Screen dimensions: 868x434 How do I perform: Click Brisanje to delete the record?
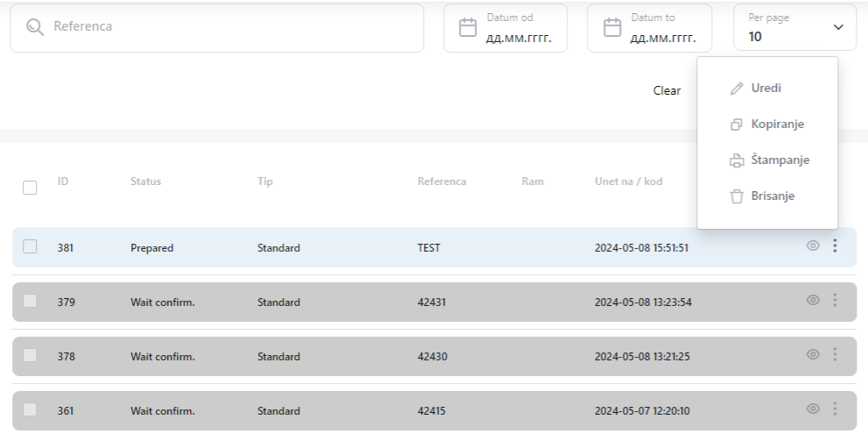[772, 196]
